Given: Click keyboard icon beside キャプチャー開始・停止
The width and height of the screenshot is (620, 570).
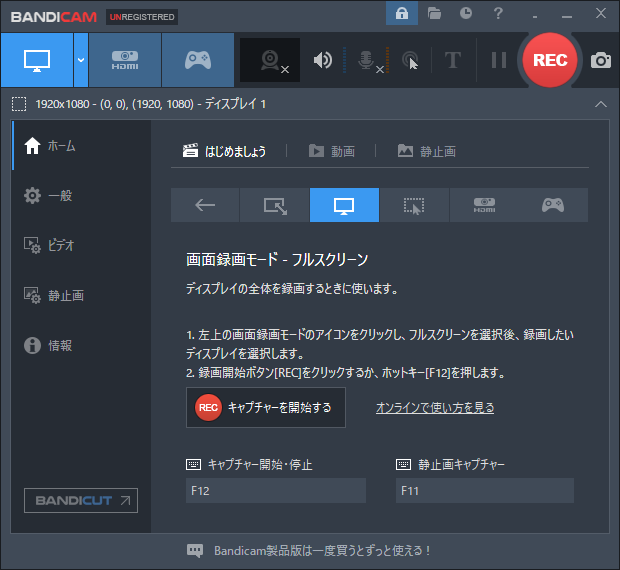Looking at the screenshot, I should pos(193,464).
